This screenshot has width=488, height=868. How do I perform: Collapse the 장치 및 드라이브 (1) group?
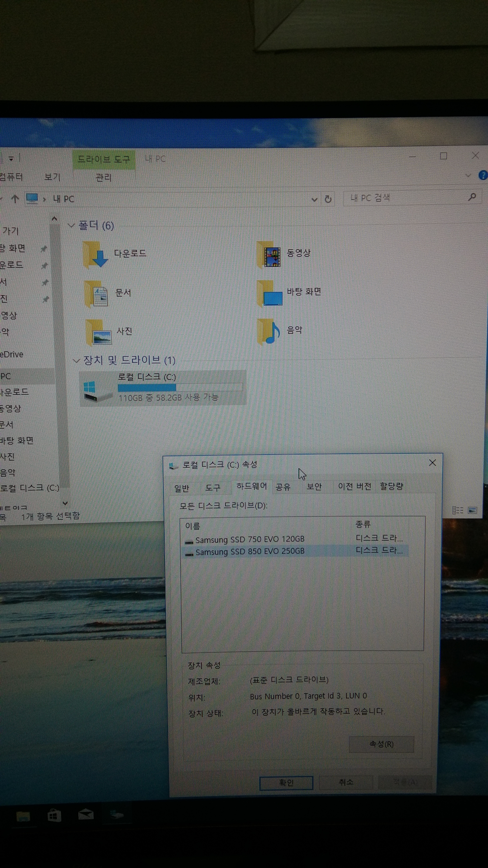(76, 361)
